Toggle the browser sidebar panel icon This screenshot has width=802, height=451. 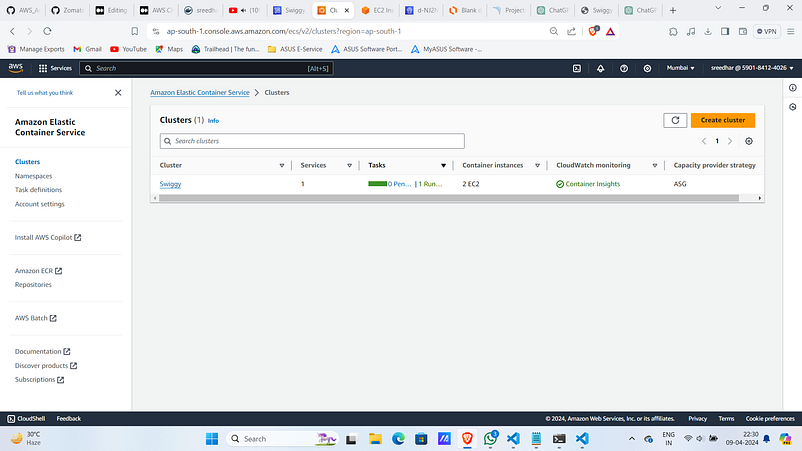(x=725, y=31)
